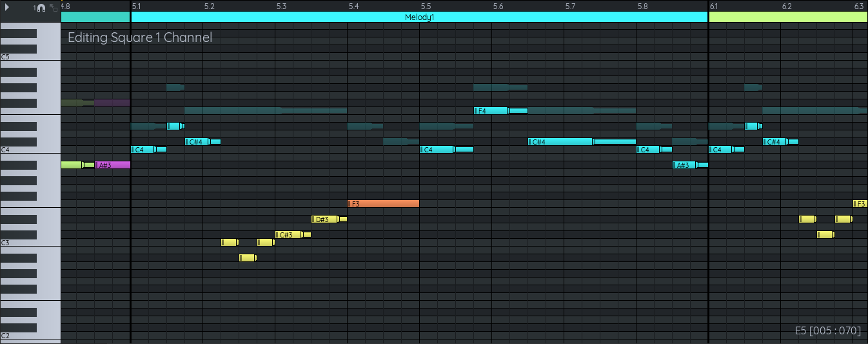
Task: Click timeline marker 5.5
Action: click(x=426, y=6)
